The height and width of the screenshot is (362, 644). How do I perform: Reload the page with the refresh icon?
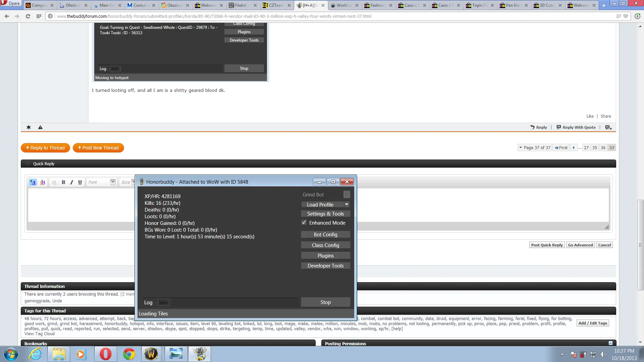pos(28,16)
